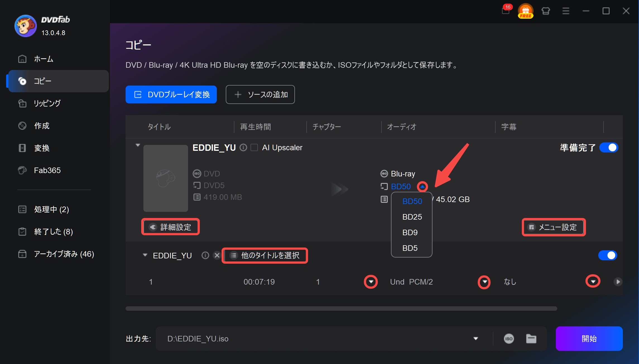Open the notifications icon with badge 16
Image resolution: width=639 pixels, height=364 pixels.
pos(506,10)
